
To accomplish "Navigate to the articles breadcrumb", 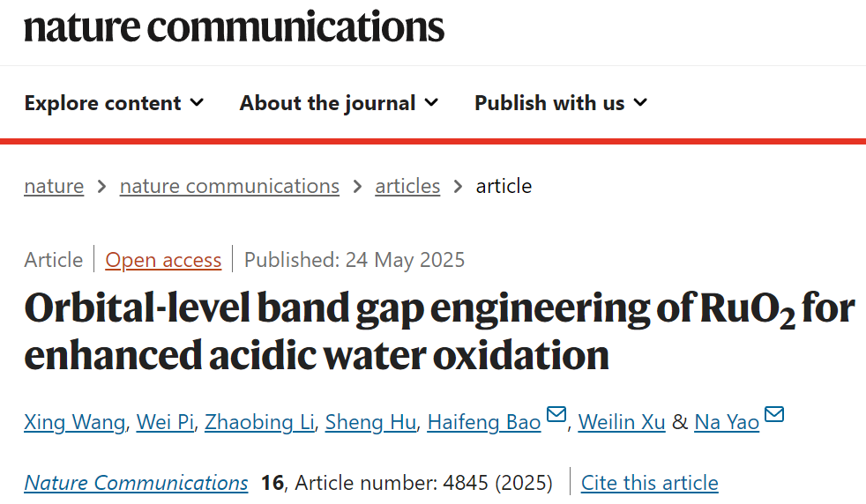I will (407, 187).
